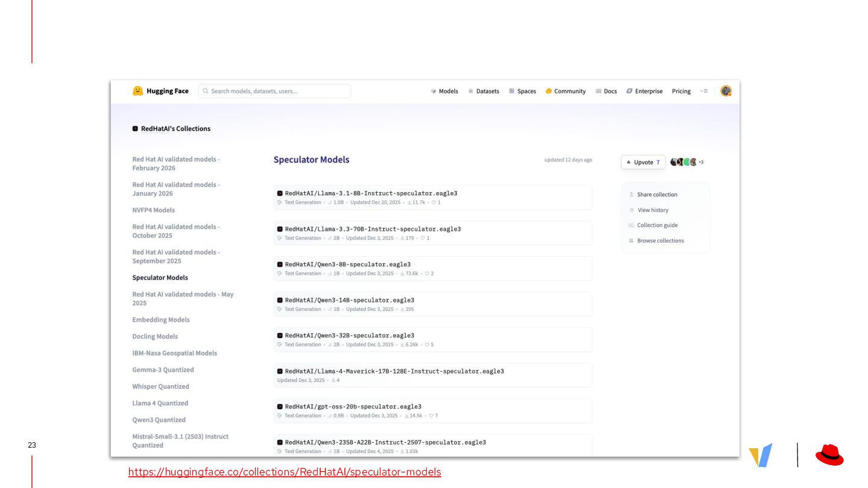
Task: Open Mistral-Small-3.1 (2503) Instruct Quantized collection
Action: click(x=180, y=441)
